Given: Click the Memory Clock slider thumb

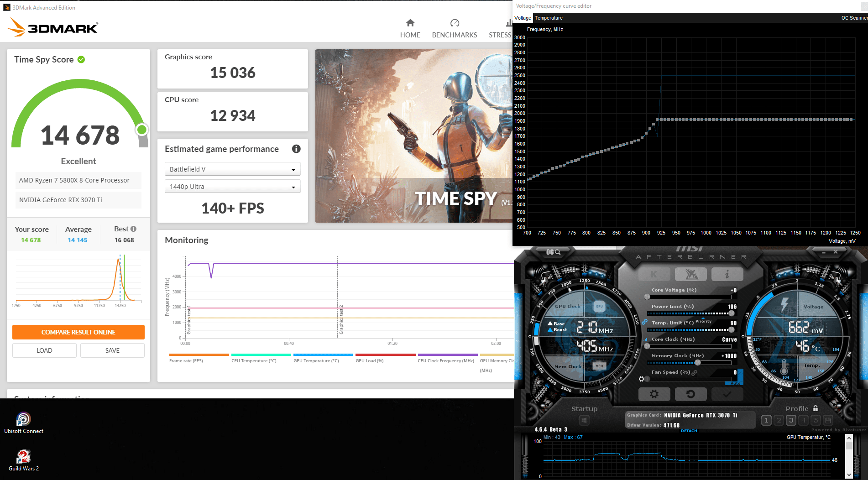Looking at the screenshot, I should [x=697, y=363].
